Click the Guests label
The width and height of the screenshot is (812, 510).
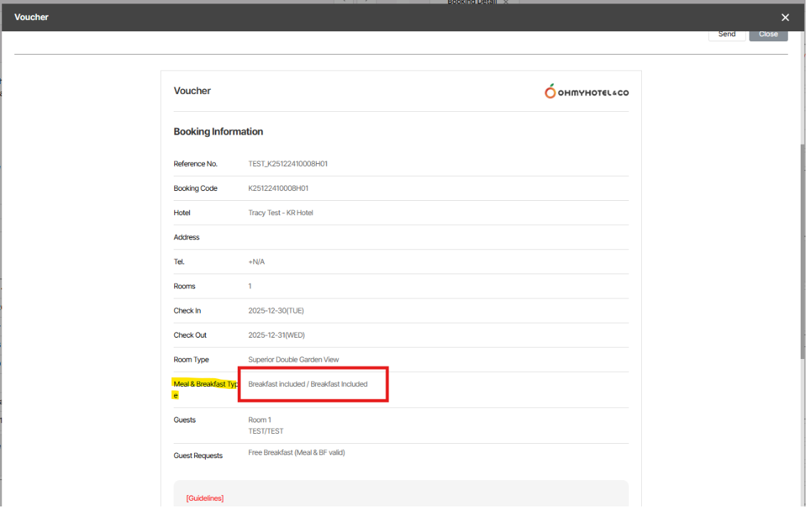click(x=184, y=420)
